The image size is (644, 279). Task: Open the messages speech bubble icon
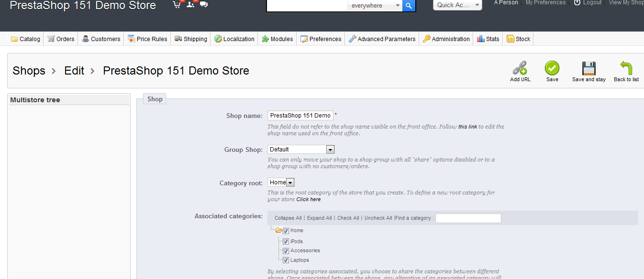(204, 5)
